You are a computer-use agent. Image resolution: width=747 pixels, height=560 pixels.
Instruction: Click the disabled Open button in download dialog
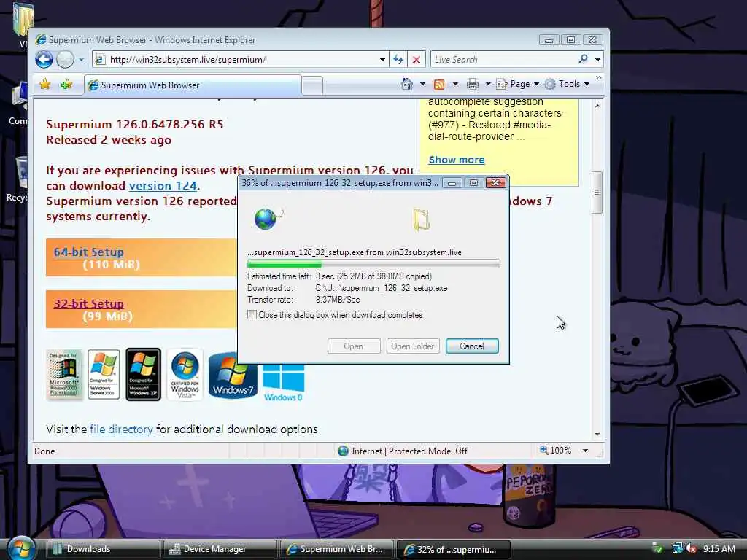tap(354, 346)
